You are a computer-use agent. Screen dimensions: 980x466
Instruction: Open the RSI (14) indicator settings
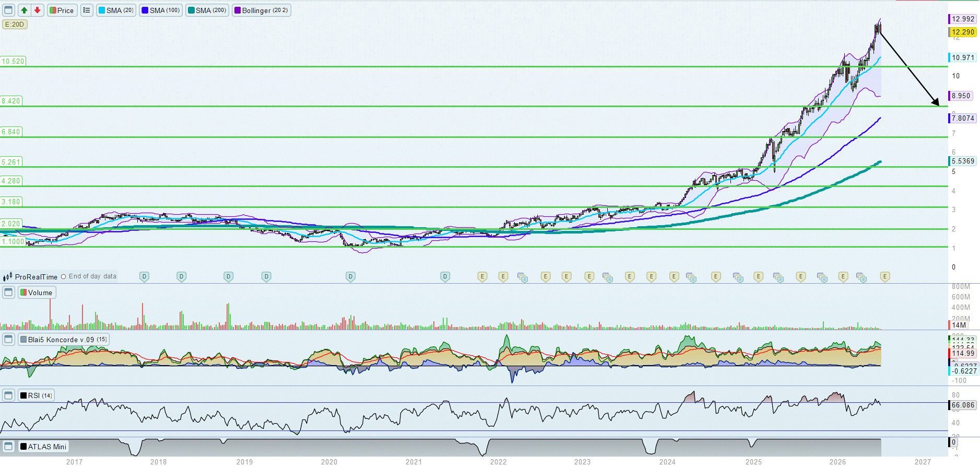(36, 395)
